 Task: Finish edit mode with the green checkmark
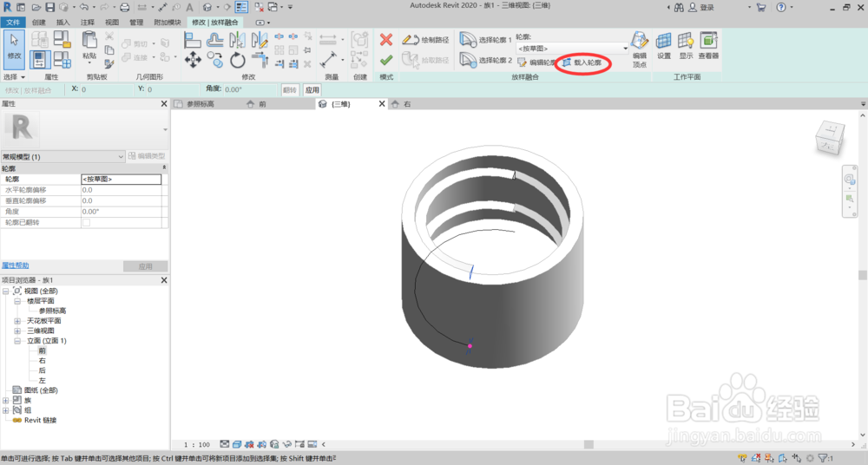pos(386,59)
